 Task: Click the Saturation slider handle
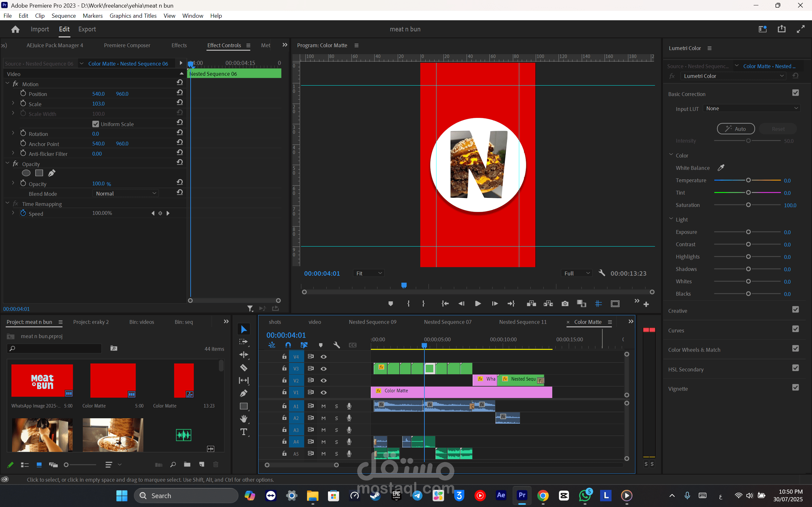click(x=748, y=205)
